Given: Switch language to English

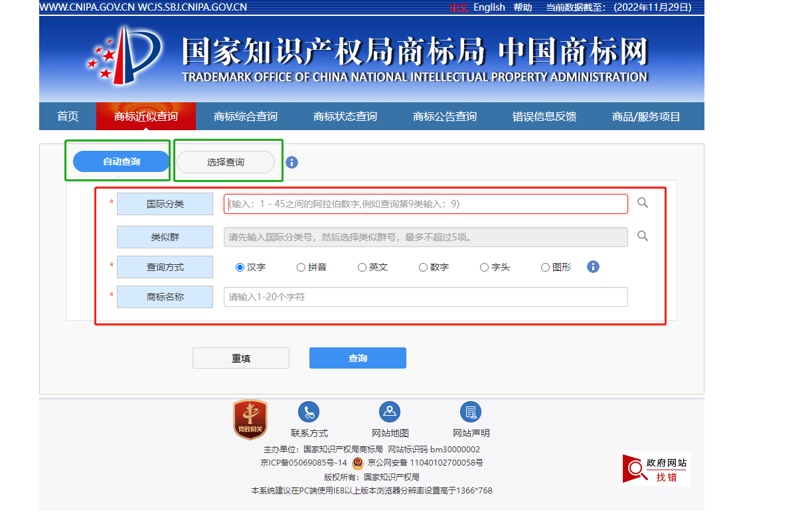Looking at the screenshot, I should click(x=489, y=7).
